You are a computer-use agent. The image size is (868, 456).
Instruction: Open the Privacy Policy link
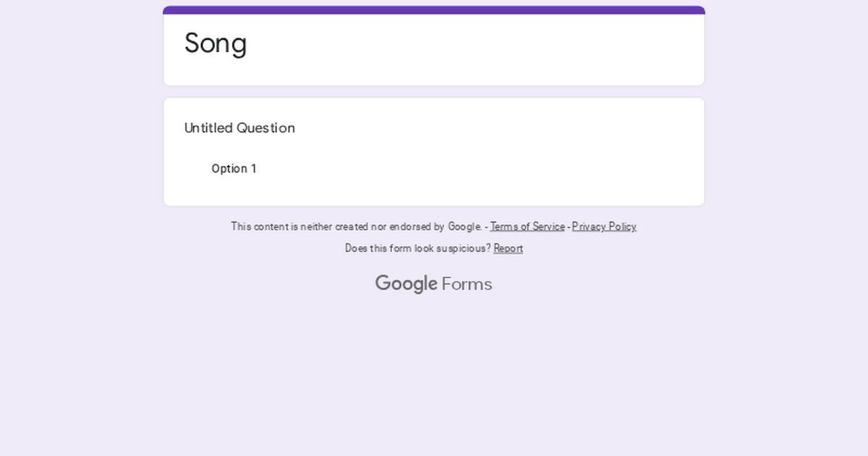[x=604, y=227]
